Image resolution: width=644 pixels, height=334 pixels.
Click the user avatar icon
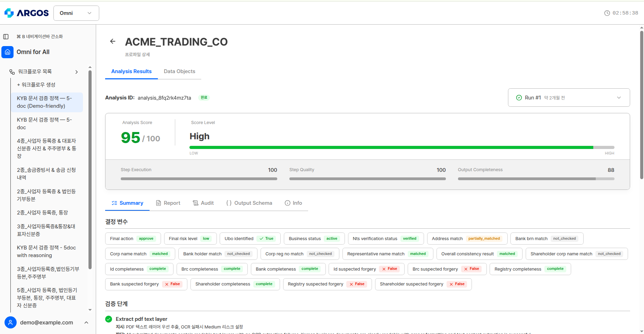(x=10, y=323)
